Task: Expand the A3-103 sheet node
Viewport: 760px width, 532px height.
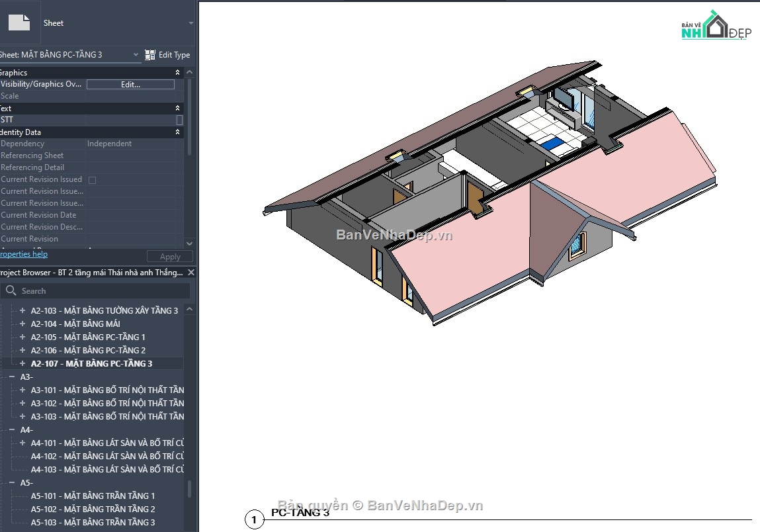Action: click(x=22, y=416)
